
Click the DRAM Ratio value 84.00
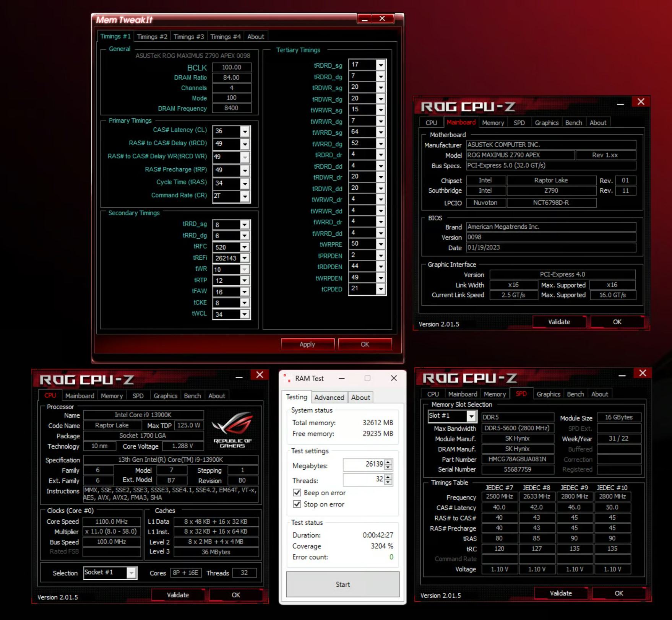pos(232,78)
